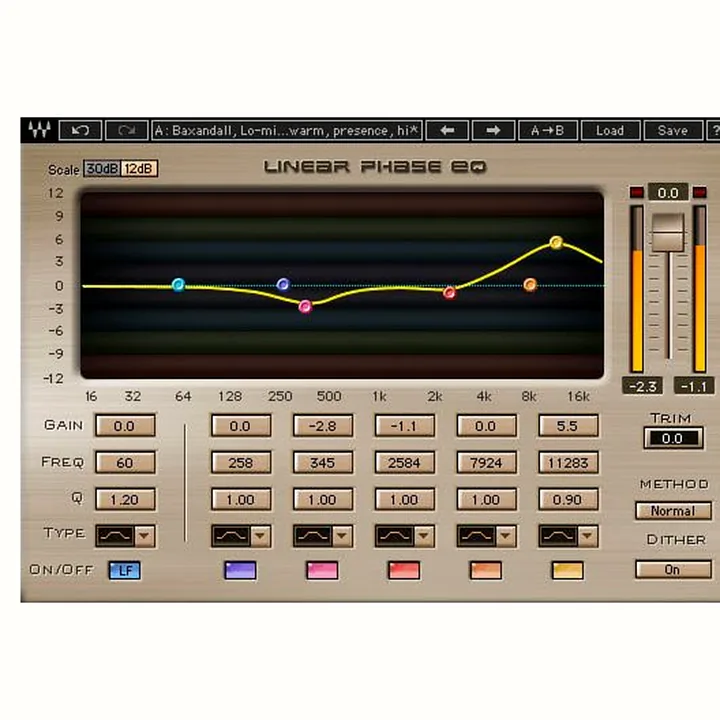Image resolution: width=720 pixels, height=720 pixels.
Task: Open the 258 Hz band type dropdown
Action: tap(260, 536)
